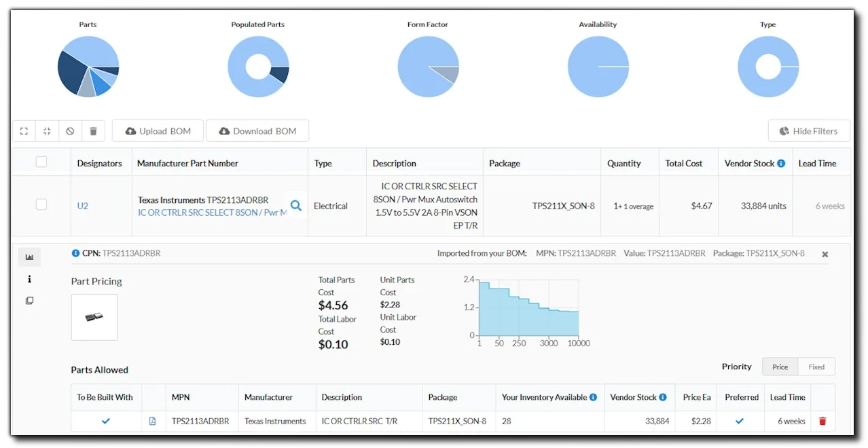Viewport: 868px width, 448px height.
Task: Click the Vendor Stock info icon in main header
Action: point(781,164)
